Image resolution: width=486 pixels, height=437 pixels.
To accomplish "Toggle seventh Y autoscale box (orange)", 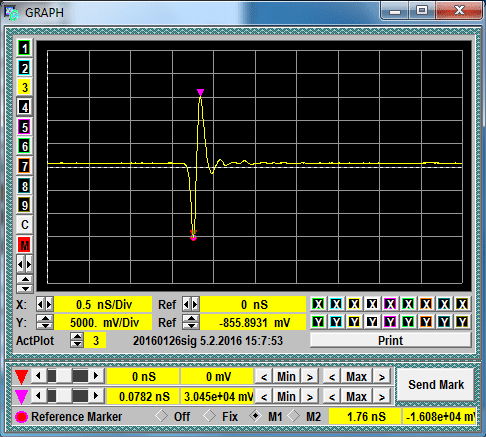I will tap(426, 322).
